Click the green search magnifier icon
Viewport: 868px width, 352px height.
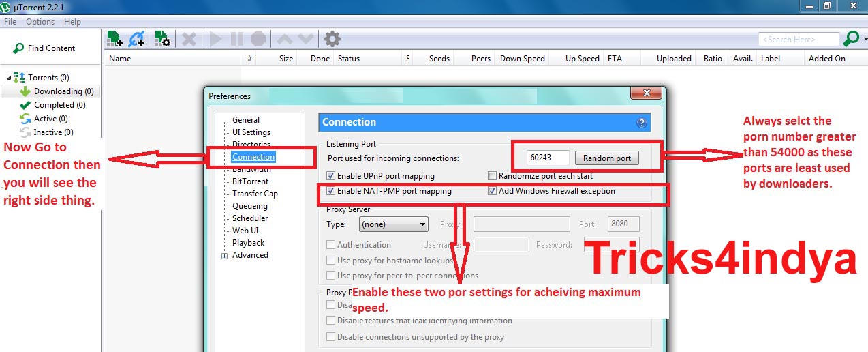coord(850,39)
